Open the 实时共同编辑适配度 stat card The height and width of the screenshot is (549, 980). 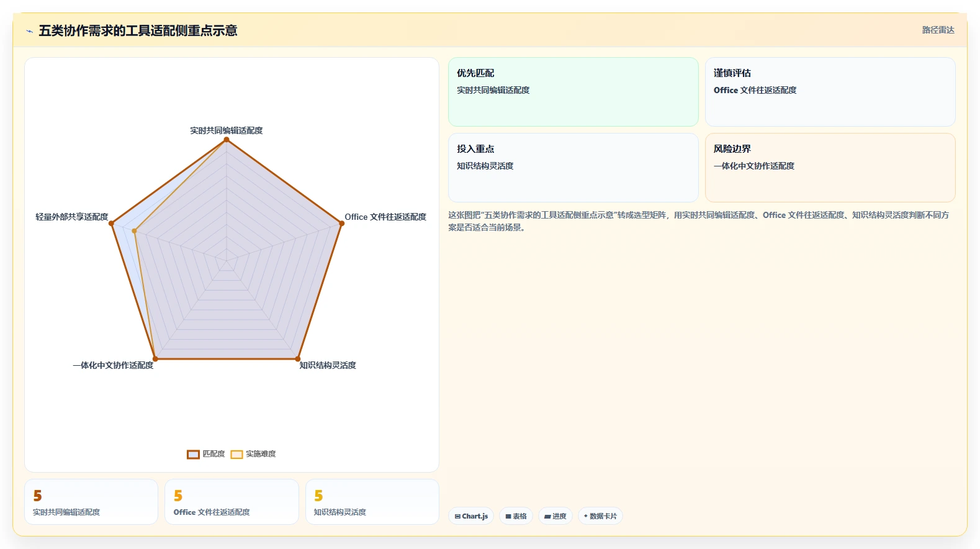pos(91,502)
